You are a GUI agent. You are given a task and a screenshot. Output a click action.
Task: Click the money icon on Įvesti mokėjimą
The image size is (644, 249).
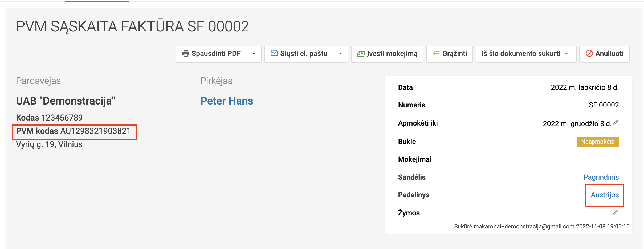[361, 54]
